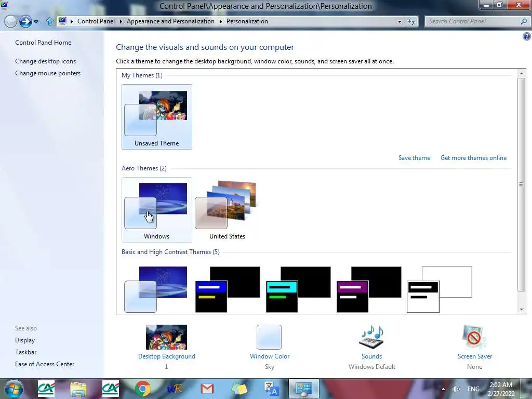Open Control Panel Home link

click(x=43, y=43)
